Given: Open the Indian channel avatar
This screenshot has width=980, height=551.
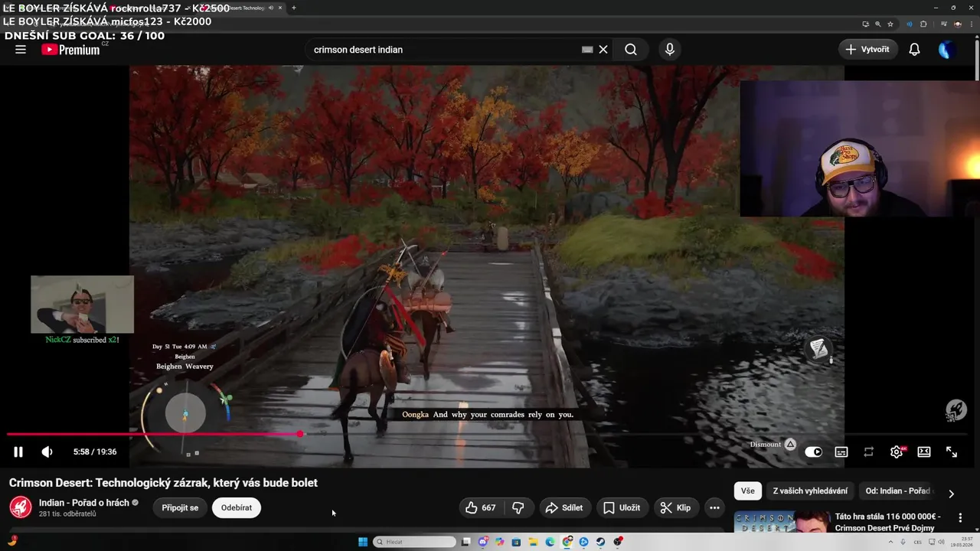Looking at the screenshot, I should (21, 507).
